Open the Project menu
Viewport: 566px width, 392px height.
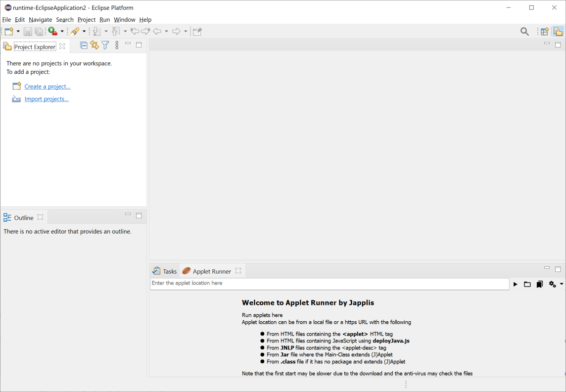[x=87, y=19]
